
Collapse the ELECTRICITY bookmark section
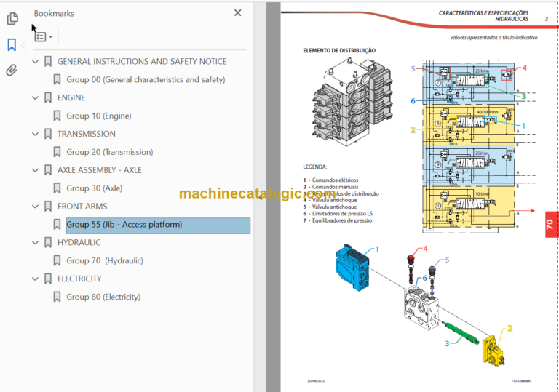pos(35,279)
